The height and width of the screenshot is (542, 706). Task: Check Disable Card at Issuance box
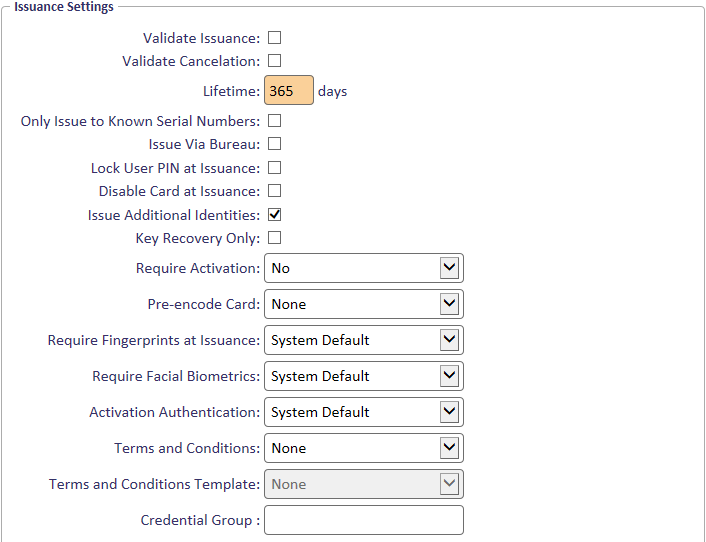275,191
